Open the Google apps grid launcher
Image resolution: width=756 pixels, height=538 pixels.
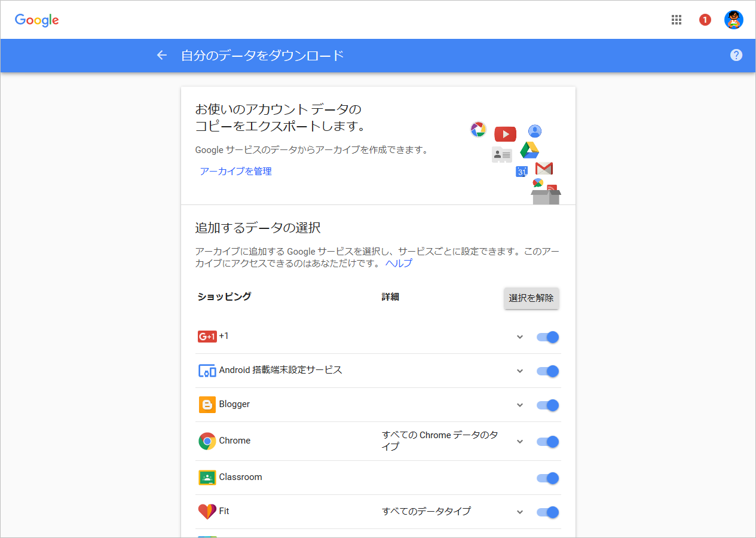click(677, 20)
